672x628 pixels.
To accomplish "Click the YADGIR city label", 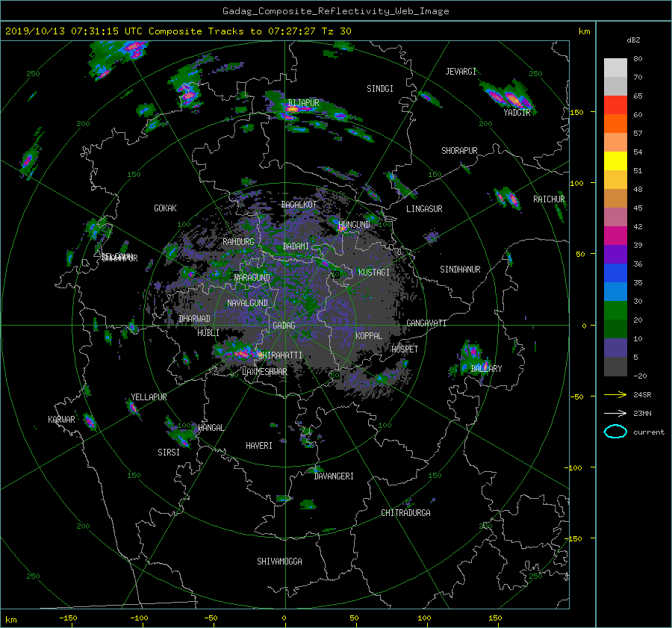I will coord(517,113).
